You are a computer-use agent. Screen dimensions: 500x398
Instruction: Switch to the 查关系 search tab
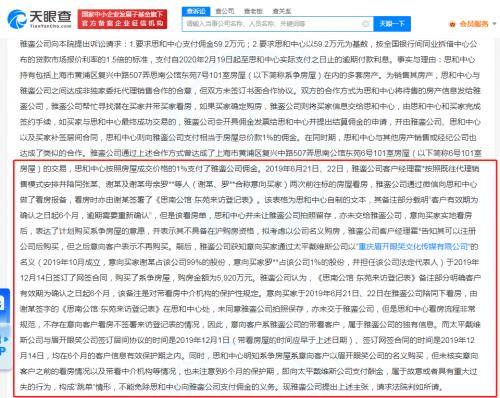282,11
